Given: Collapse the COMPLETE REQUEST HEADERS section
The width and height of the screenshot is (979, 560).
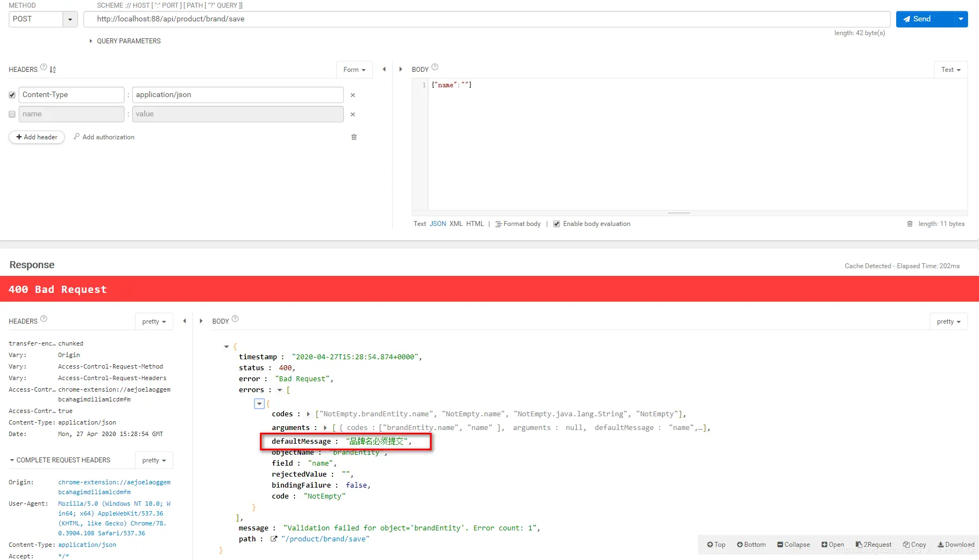Looking at the screenshot, I should point(60,460).
